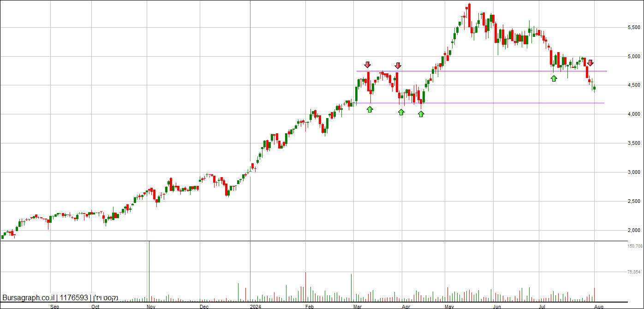Click the red down arrow in early March
The height and width of the screenshot is (309, 644).
pyautogui.click(x=368, y=65)
